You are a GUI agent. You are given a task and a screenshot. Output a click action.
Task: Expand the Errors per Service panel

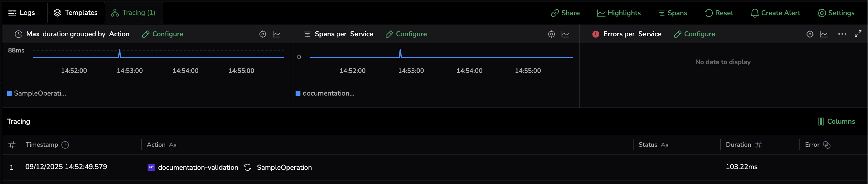click(x=858, y=34)
